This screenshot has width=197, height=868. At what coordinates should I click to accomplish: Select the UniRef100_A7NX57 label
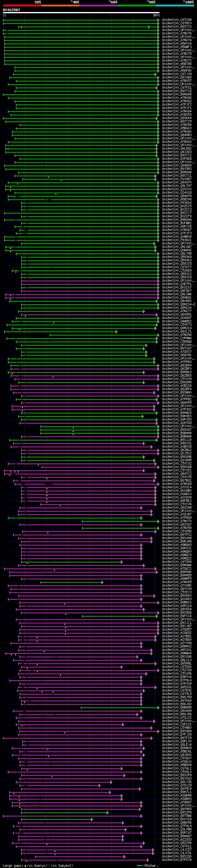[177, 81]
